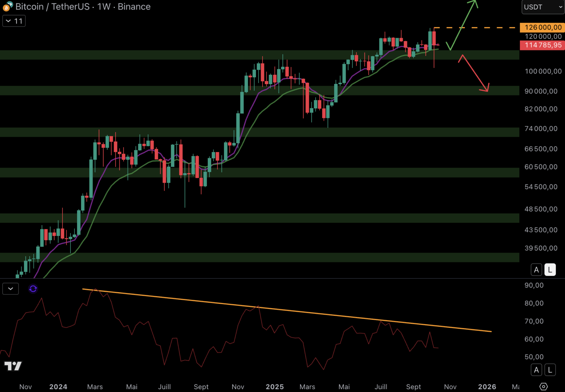Click the purple refresh icon in indicator pane
Screen dimensions: 565x392
33,289
